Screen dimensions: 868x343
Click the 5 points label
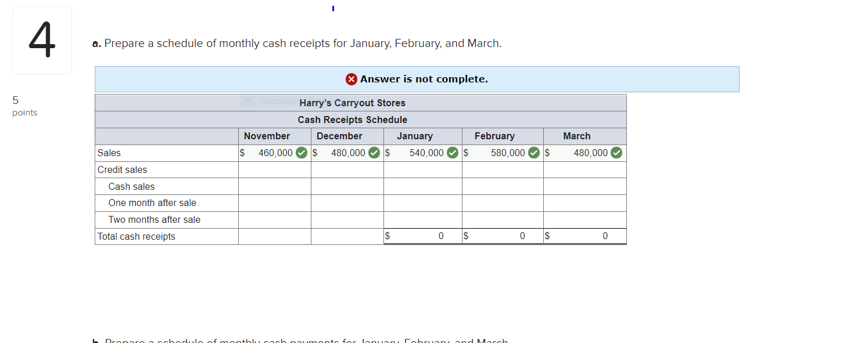point(24,106)
